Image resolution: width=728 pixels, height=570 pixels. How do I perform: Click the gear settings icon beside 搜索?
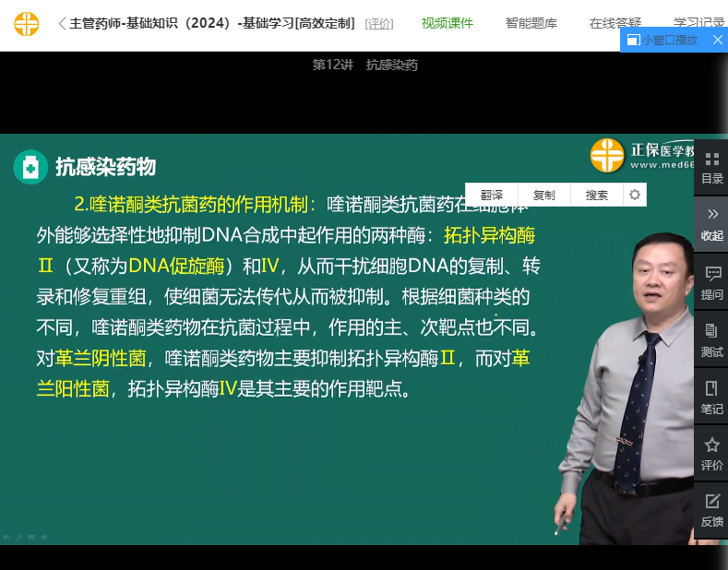(634, 195)
